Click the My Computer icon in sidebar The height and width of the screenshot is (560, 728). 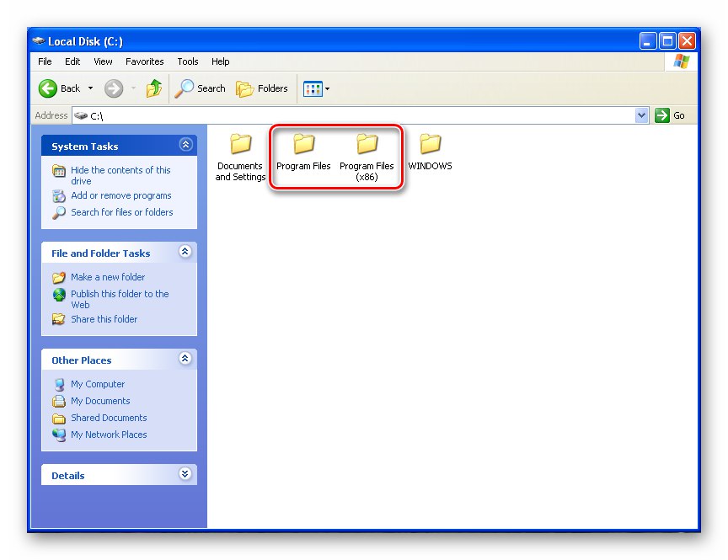point(59,385)
